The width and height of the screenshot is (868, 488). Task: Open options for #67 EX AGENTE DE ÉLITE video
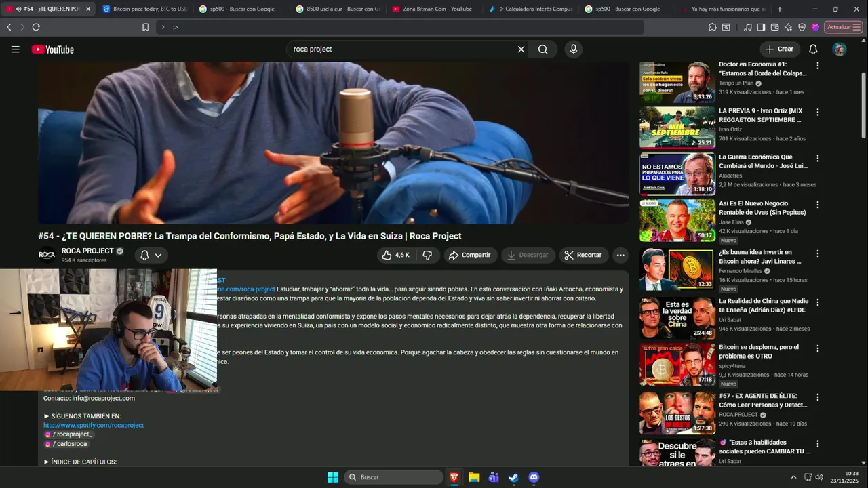pyautogui.click(x=817, y=396)
